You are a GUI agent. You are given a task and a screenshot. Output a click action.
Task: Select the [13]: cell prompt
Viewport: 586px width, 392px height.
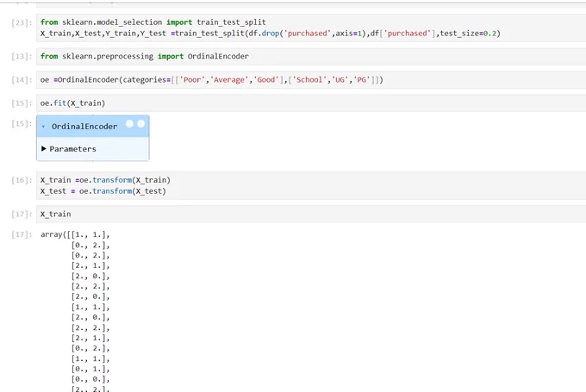tap(22, 56)
